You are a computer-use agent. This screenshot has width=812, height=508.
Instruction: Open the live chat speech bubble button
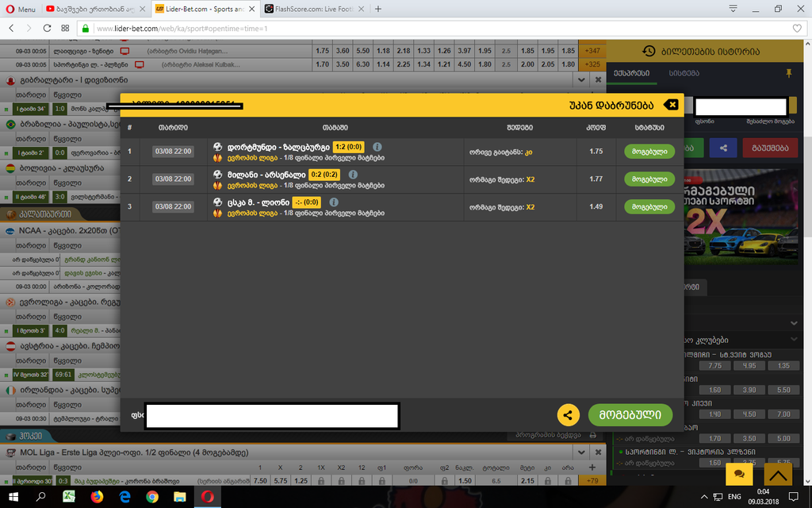point(740,474)
